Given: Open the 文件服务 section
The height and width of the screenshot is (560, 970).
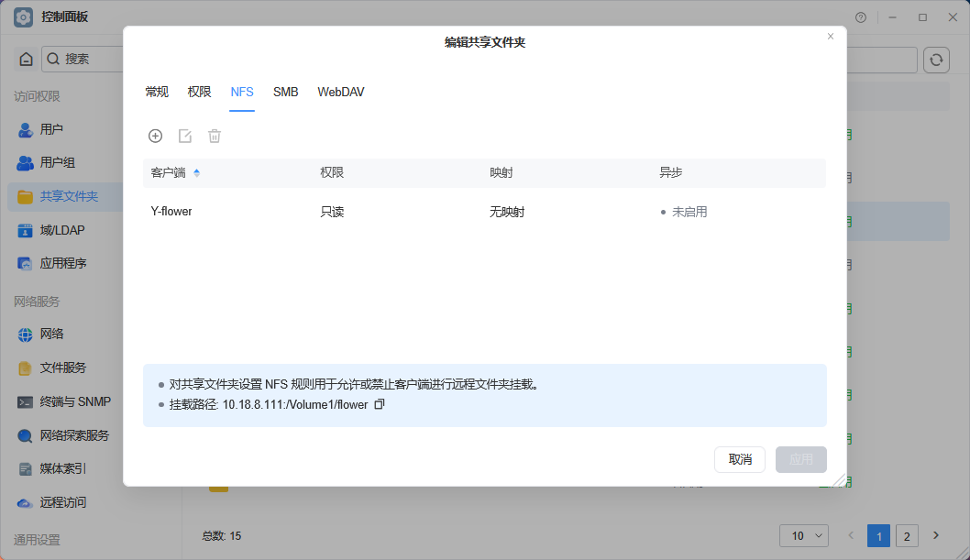Looking at the screenshot, I should [57, 368].
